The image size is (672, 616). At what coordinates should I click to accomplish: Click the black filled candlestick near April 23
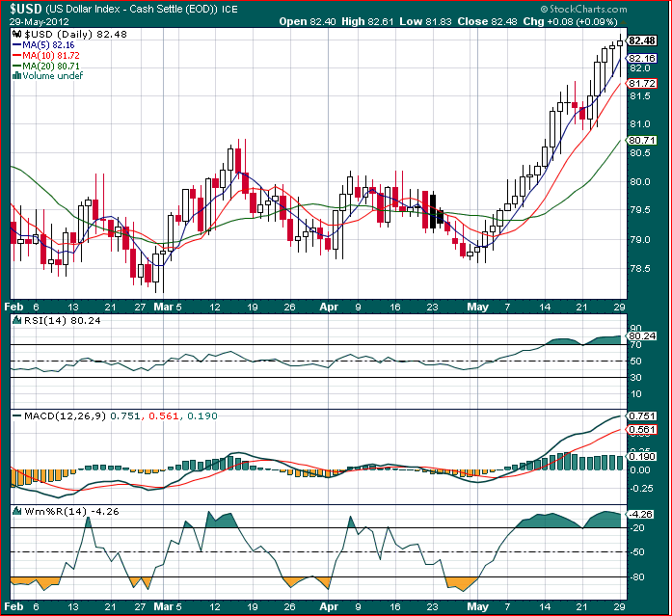pyautogui.click(x=433, y=212)
